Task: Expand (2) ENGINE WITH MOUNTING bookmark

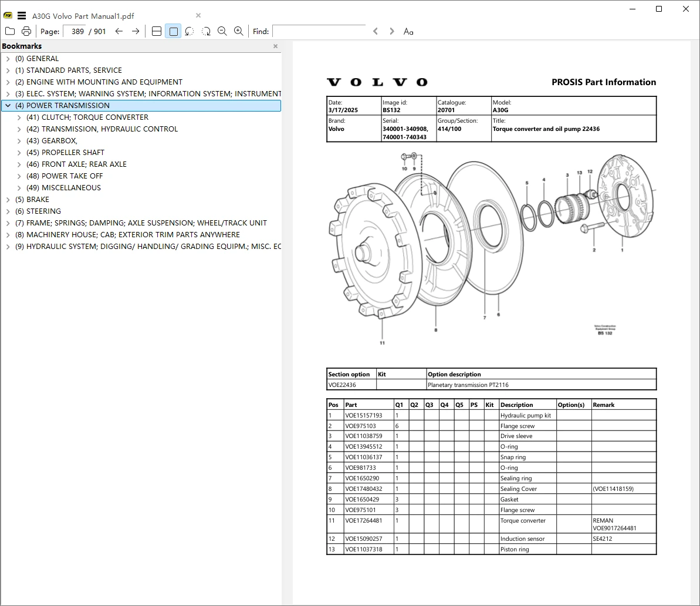Action: tap(8, 82)
